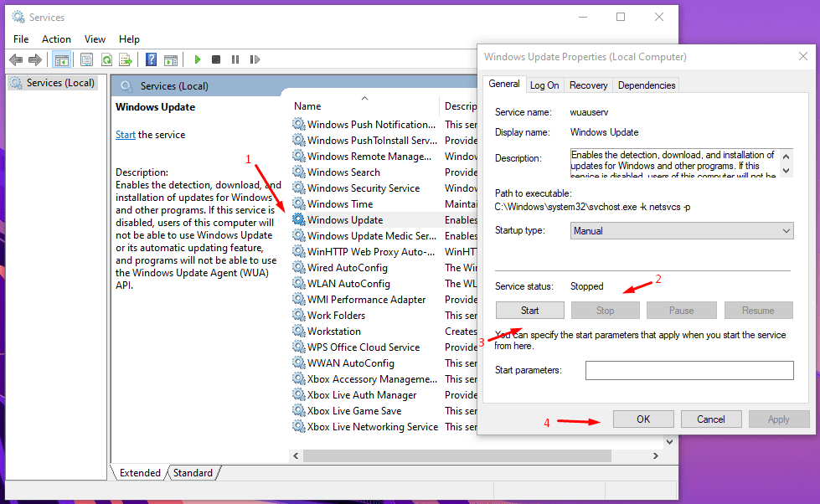Open the Help menu
Screen dimensions: 820x504
129,39
